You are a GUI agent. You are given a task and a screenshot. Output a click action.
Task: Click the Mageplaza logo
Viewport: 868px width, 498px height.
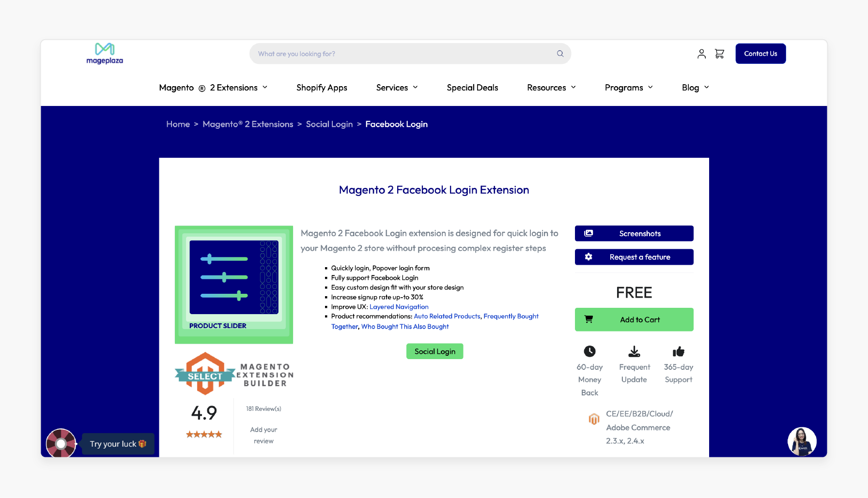click(x=105, y=53)
